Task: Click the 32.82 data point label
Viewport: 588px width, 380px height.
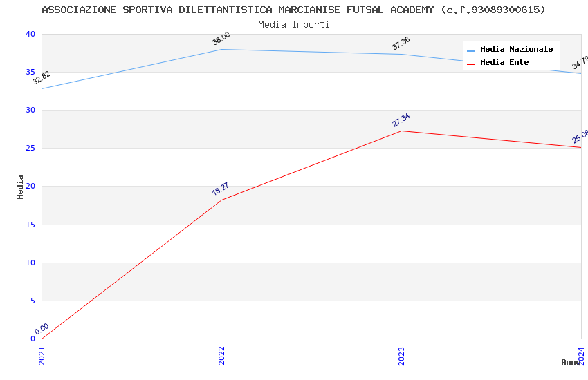Action: point(42,78)
